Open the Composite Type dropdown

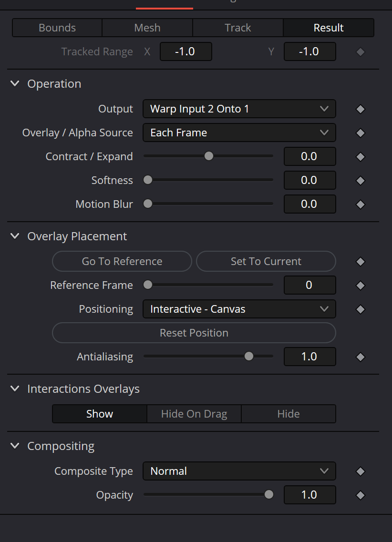click(239, 471)
